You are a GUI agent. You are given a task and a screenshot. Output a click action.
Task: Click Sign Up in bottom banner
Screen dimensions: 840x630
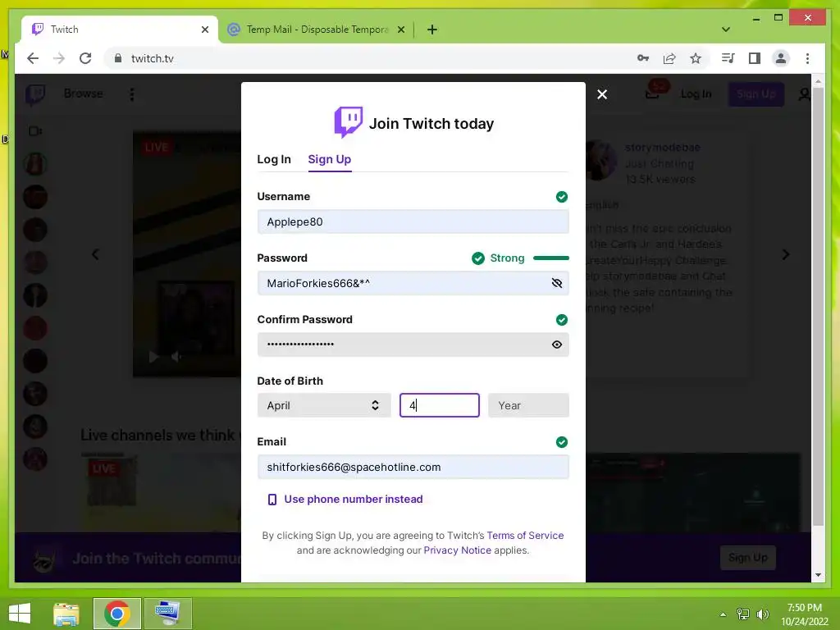coord(748,558)
